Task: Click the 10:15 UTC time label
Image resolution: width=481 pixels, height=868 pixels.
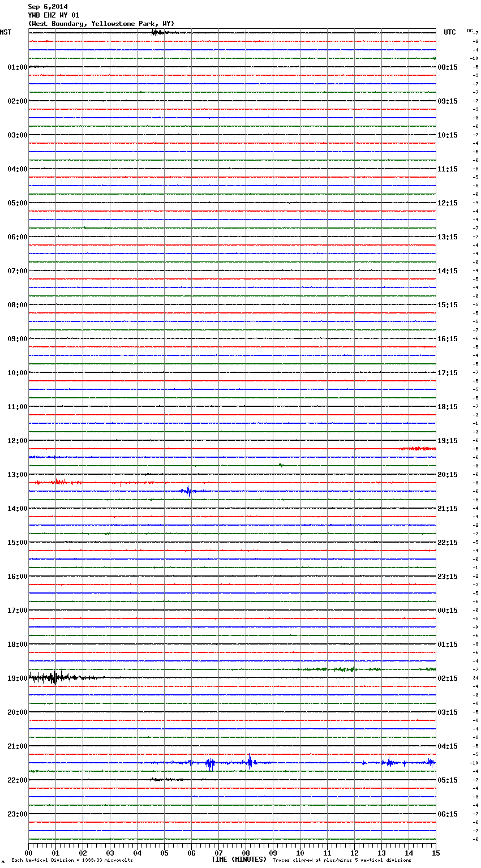Action: (x=448, y=135)
